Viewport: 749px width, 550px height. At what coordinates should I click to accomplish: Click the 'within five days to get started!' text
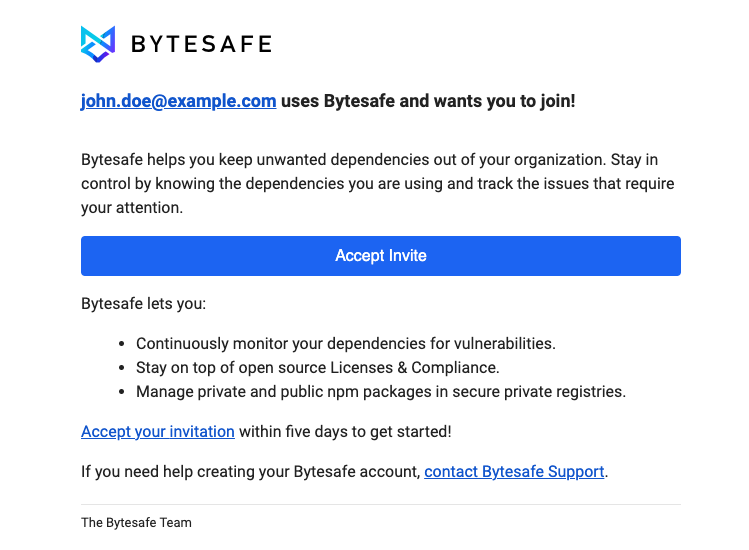pyautogui.click(x=345, y=431)
